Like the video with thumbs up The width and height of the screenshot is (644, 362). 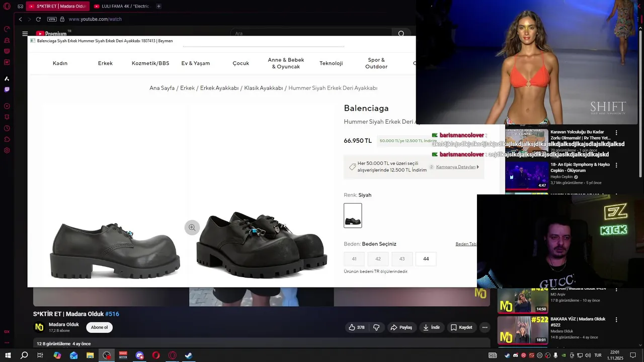[357, 327]
